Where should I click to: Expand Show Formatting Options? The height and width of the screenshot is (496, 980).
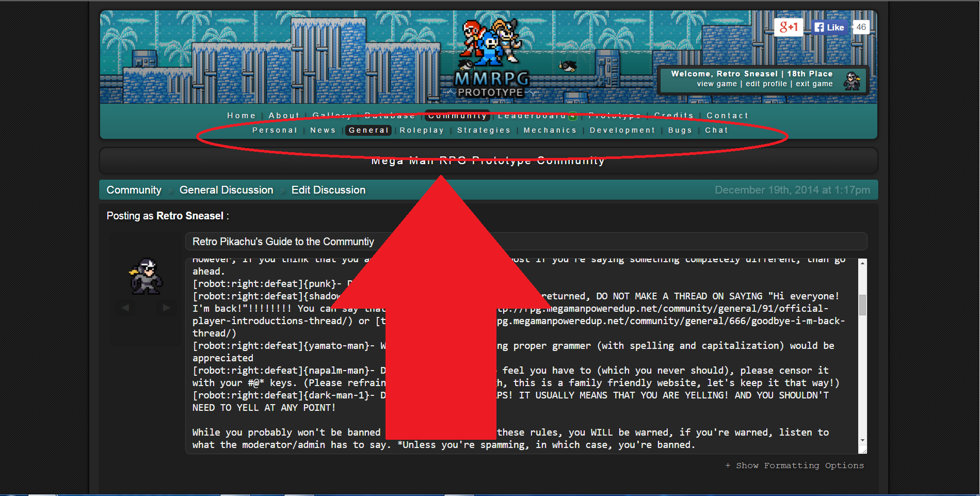click(794, 466)
